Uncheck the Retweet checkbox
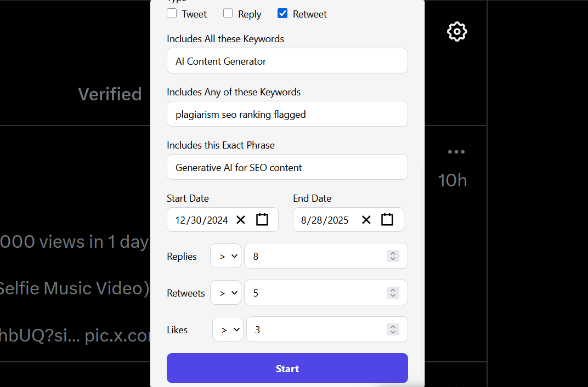The image size is (588, 387). [282, 13]
